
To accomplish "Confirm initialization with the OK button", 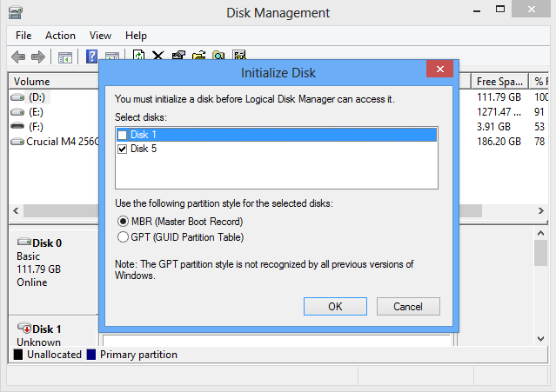I will pos(335,306).
